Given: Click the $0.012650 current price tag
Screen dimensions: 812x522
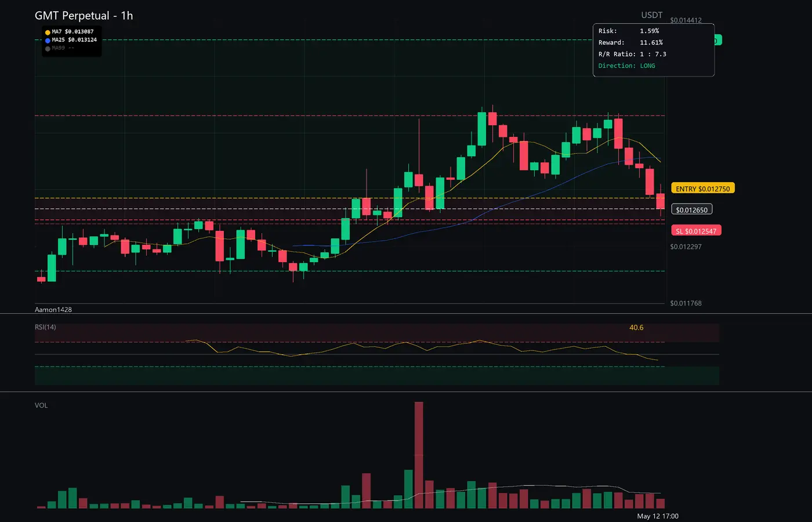Looking at the screenshot, I should (692, 210).
